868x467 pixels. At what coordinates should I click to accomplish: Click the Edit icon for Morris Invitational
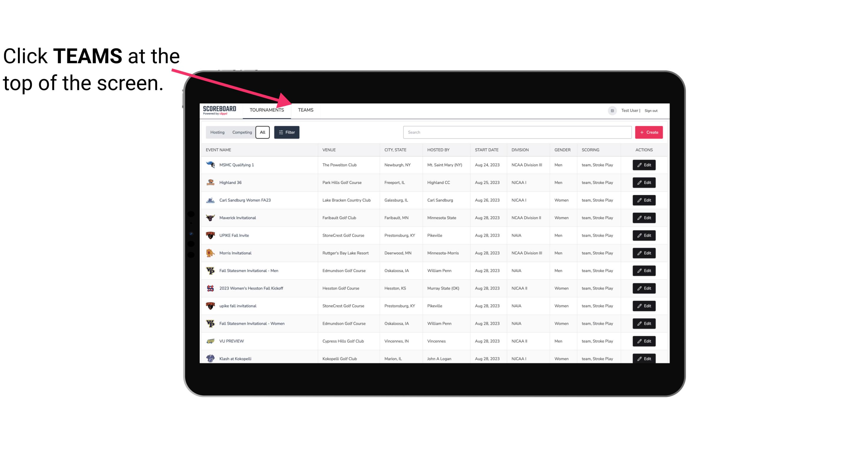point(644,252)
